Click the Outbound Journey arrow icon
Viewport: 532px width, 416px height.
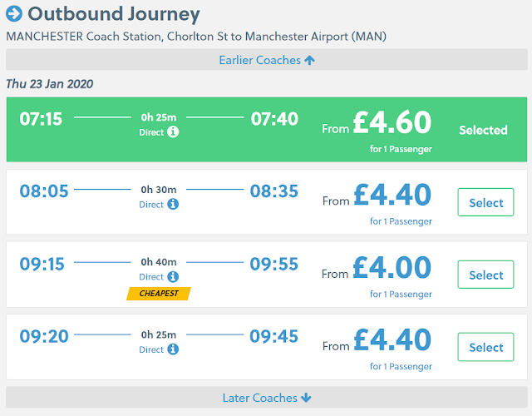14,14
